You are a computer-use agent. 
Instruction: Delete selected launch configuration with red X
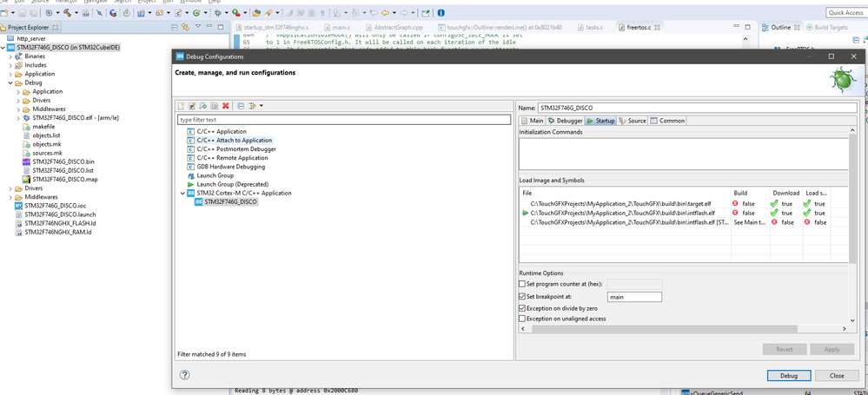click(x=225, y=106)
